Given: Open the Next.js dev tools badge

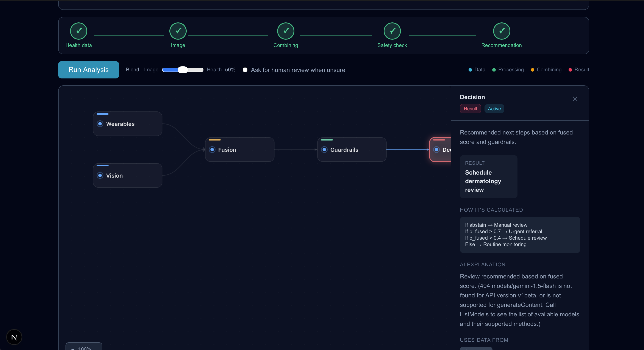Looking at the screenshot, I should [x=14, y=337].
